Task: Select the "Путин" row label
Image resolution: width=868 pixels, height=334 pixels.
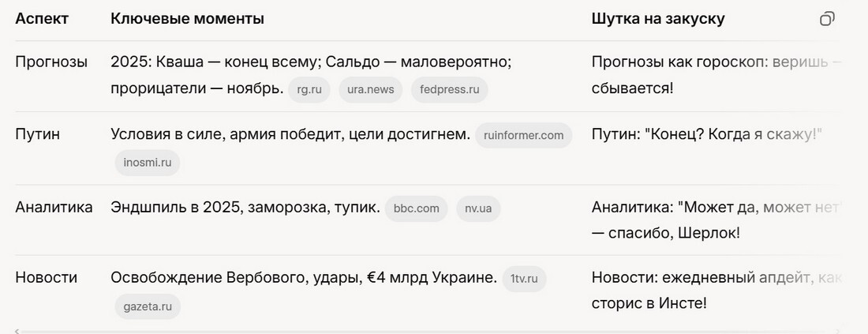Action: pyautogui.click(x=38, y=135)
